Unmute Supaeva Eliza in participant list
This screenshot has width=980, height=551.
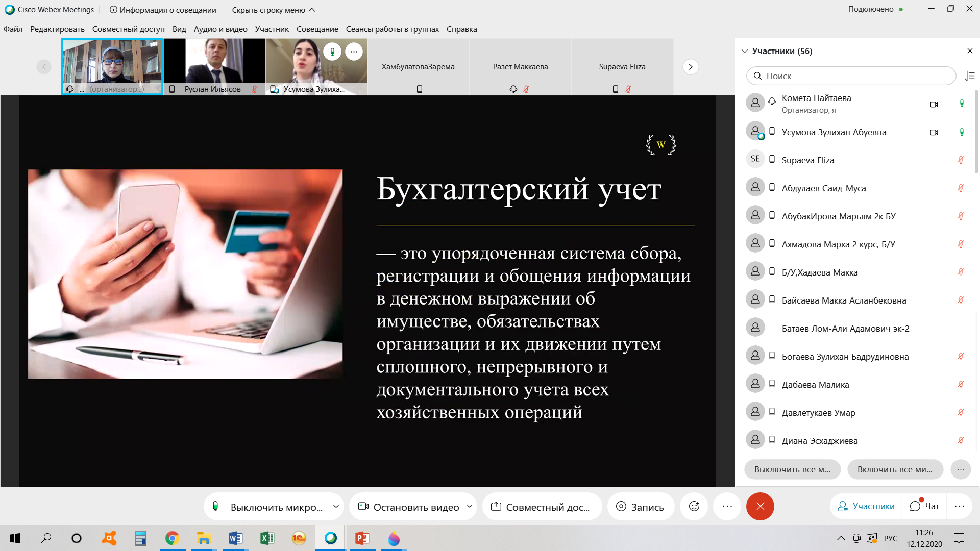tap(961, 160)
